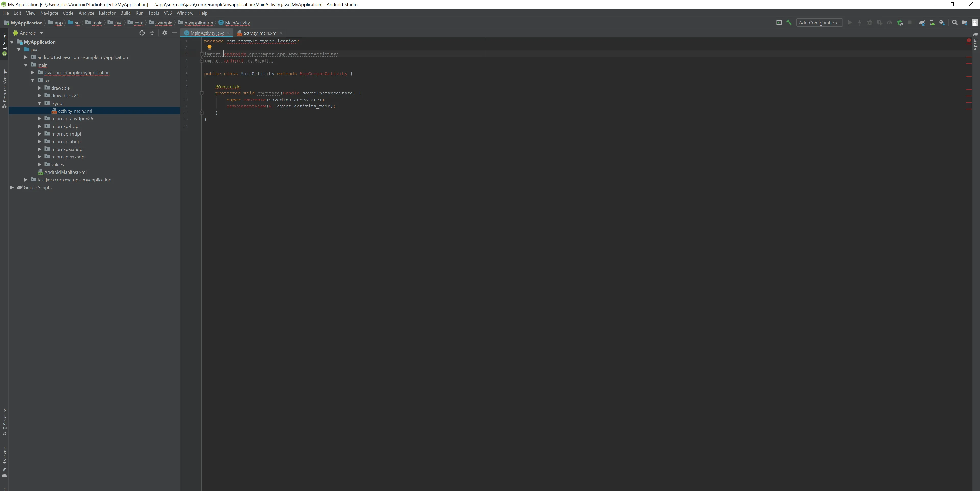Click the Add Configuration button
Viewport: 980px width, 491px height.
pos(819,23)
